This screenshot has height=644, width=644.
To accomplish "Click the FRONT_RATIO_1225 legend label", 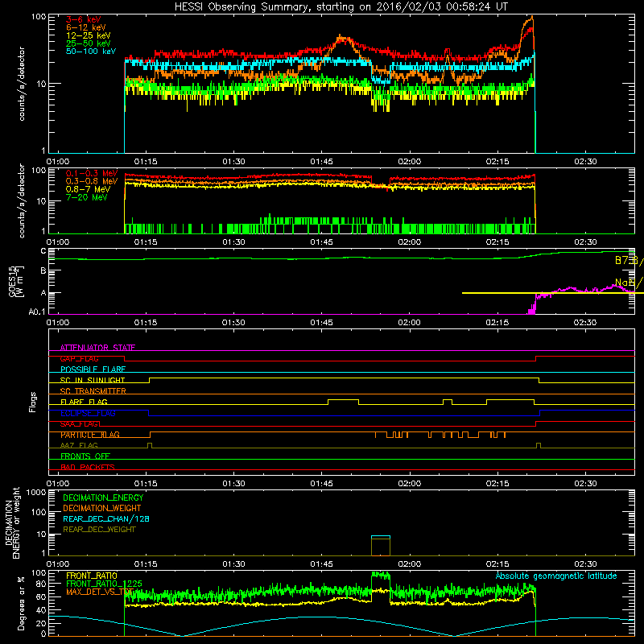I will click(104, 584).
